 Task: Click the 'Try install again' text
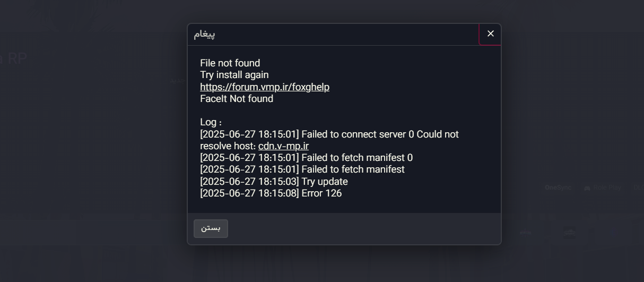[x=234, y=75]
